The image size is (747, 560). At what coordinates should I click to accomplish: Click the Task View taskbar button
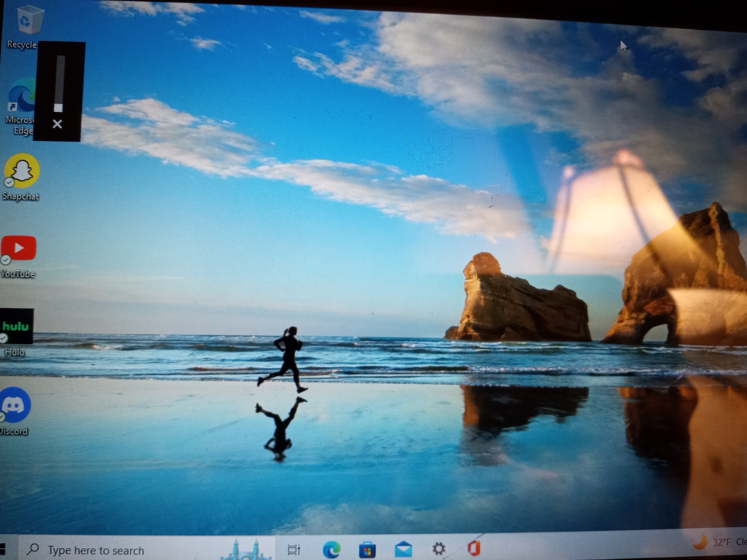pyautogui.click(x=293, y=550)
